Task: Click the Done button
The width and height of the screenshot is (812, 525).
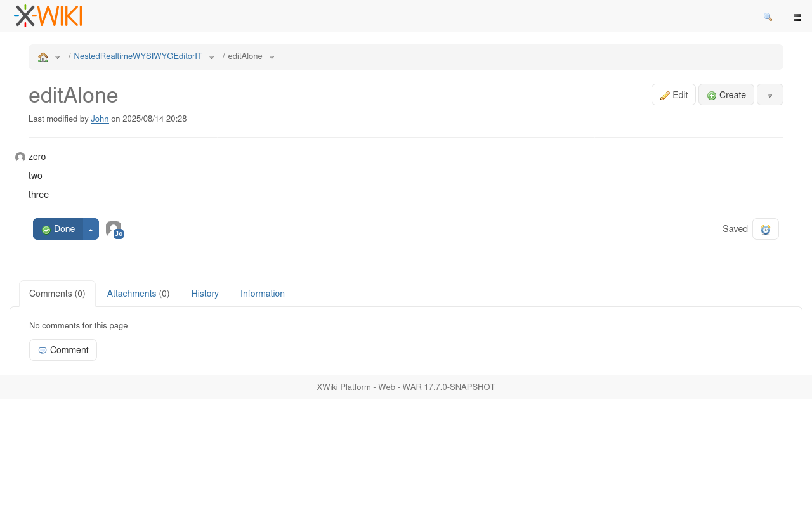Action: point(58,229)
